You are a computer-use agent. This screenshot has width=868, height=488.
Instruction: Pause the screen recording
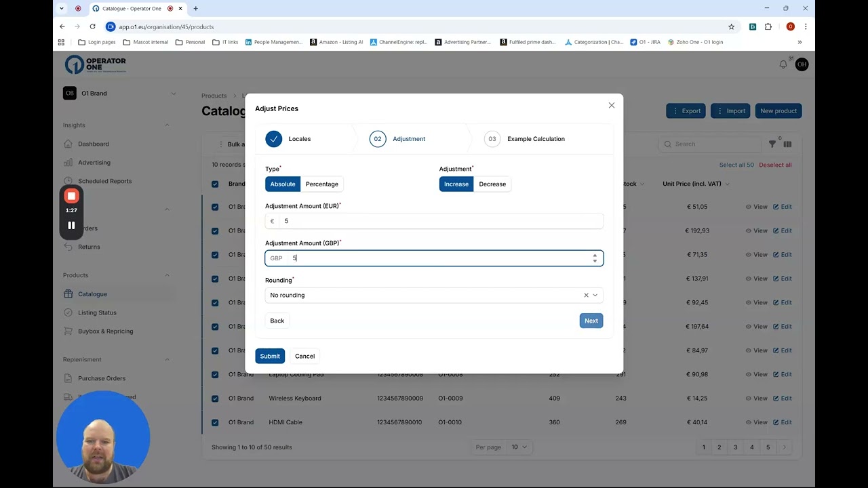point(71,226)
